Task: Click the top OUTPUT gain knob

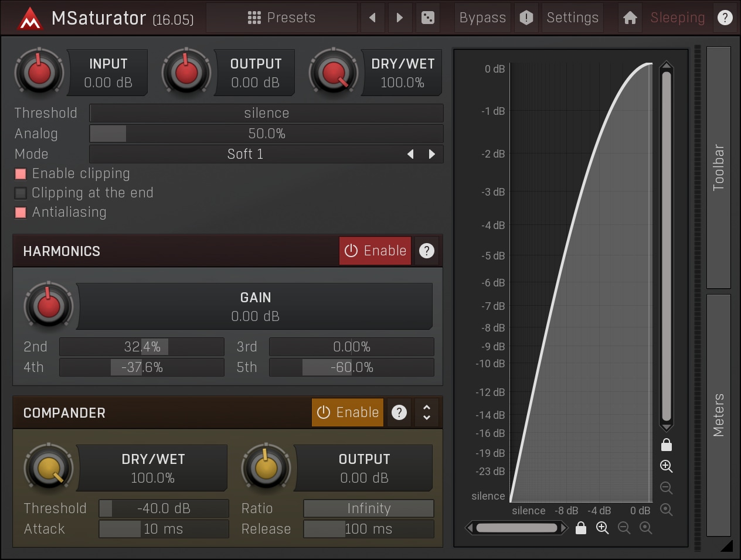Action: coord(186,73)
